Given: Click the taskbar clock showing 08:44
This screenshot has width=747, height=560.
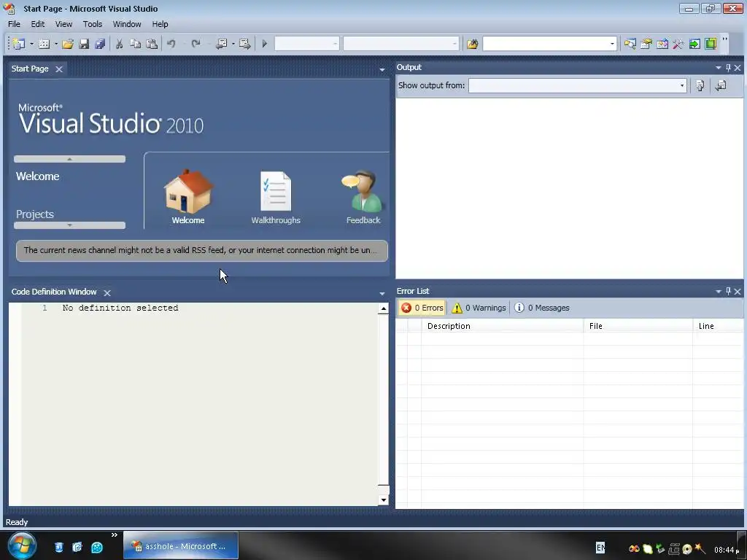Looking at the screenshot, I should point(727,550).
